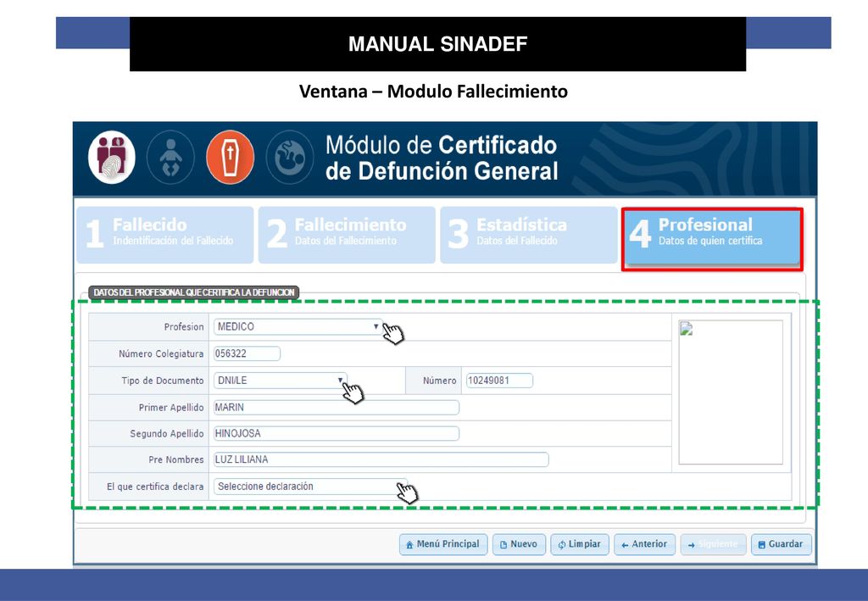Click the Segundo Apellido label
868x601 pixels.
(x=167, y=434)
